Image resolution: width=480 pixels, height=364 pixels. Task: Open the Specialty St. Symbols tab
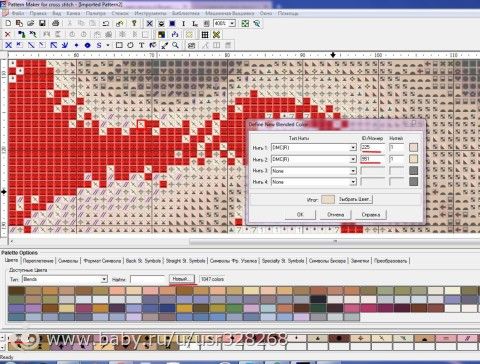coord(283,261)
